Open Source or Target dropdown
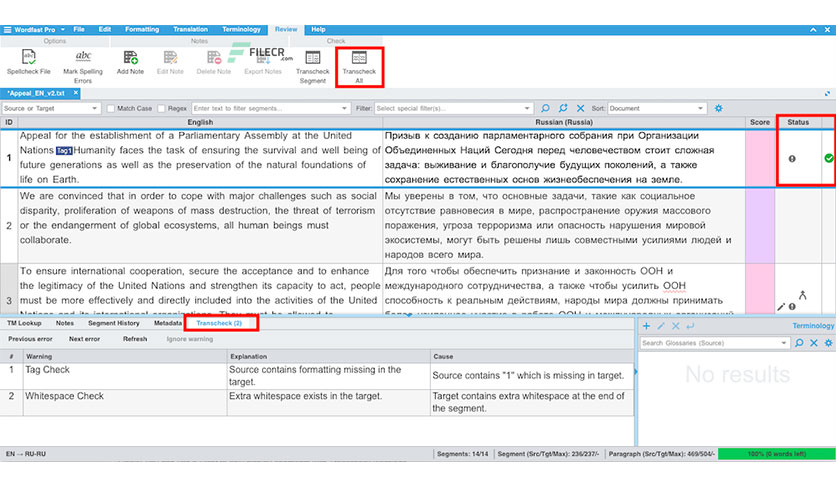The image size is (836, 484). [51, 108]
